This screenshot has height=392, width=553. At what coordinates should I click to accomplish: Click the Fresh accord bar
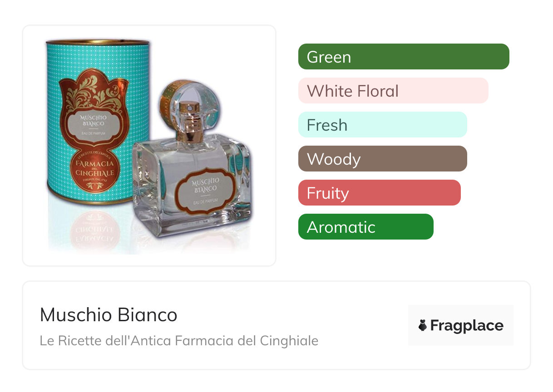[x=383, y=125]
